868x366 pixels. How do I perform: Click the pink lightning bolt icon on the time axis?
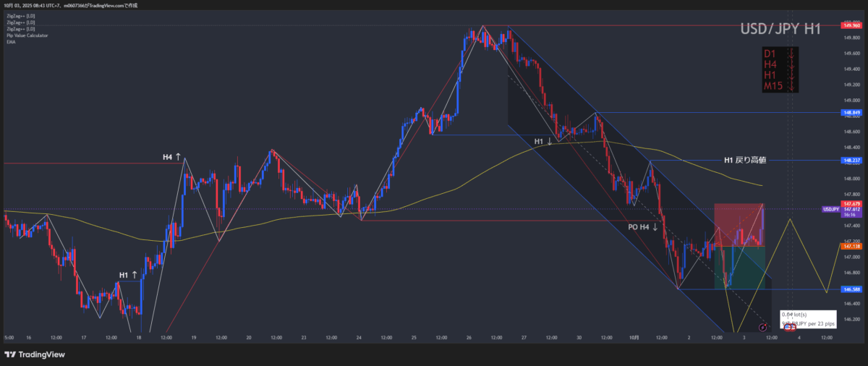click(763, 328)
